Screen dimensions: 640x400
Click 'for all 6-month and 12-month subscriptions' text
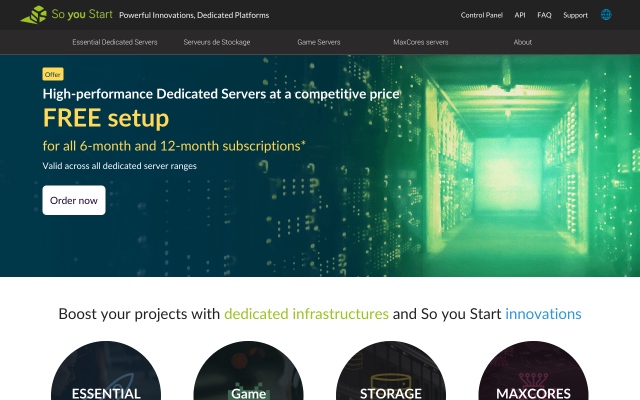[174, 146]
